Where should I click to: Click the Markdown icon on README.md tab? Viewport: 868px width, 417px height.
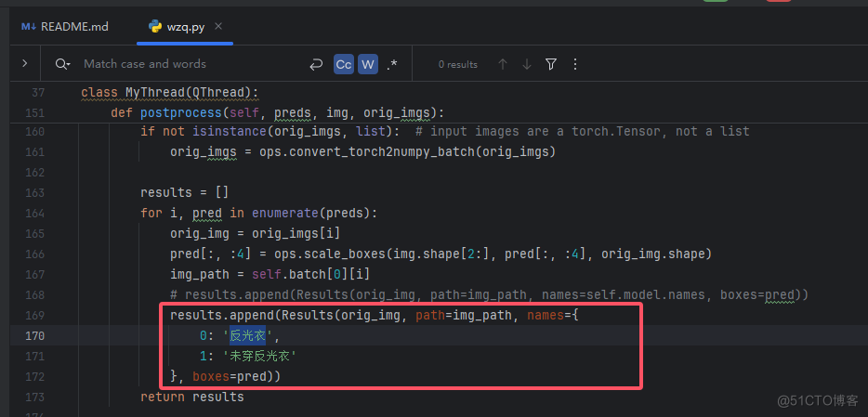tap(28, 26)
